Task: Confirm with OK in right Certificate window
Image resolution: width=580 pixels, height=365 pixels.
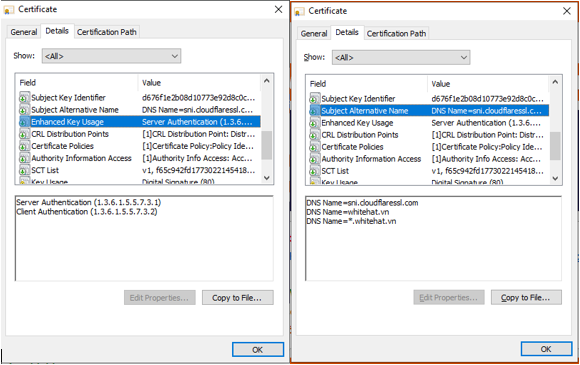Action: 546,349
